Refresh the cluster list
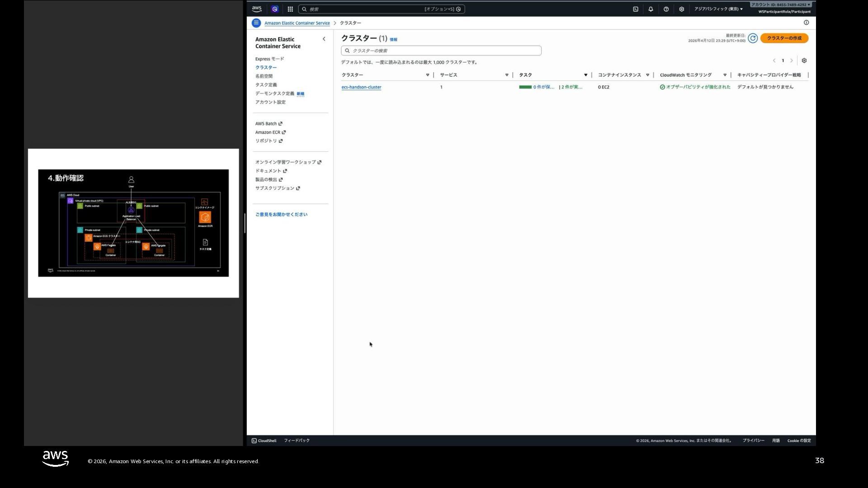 (x=753, y=38)
